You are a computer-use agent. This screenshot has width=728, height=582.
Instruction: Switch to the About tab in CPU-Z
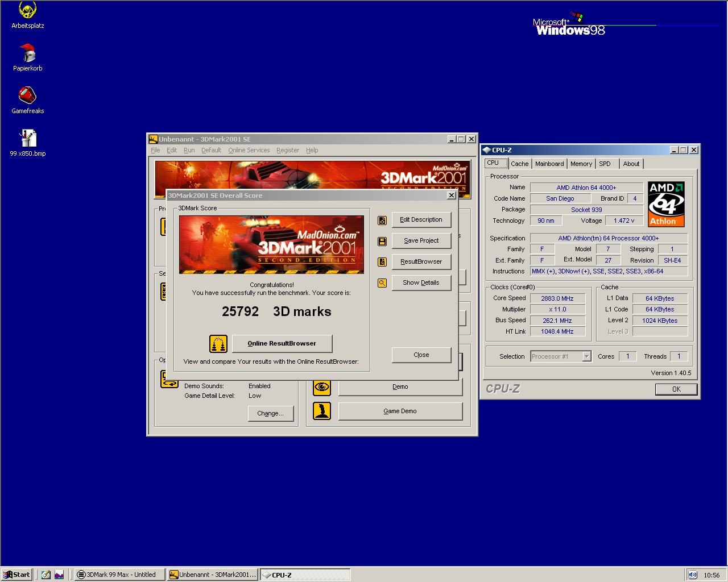631,164
